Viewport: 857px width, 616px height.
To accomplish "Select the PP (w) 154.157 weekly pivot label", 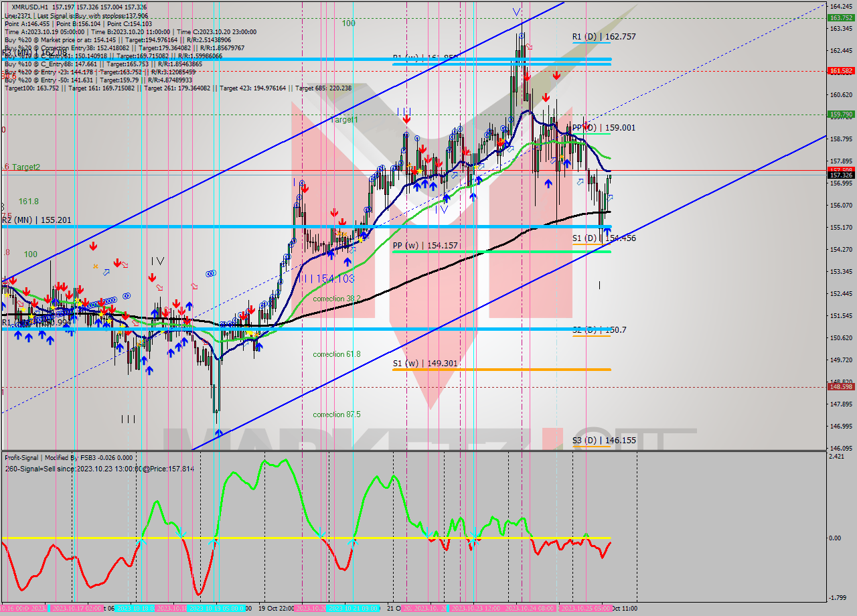I will pyautogui.click(x=425, y=246).
